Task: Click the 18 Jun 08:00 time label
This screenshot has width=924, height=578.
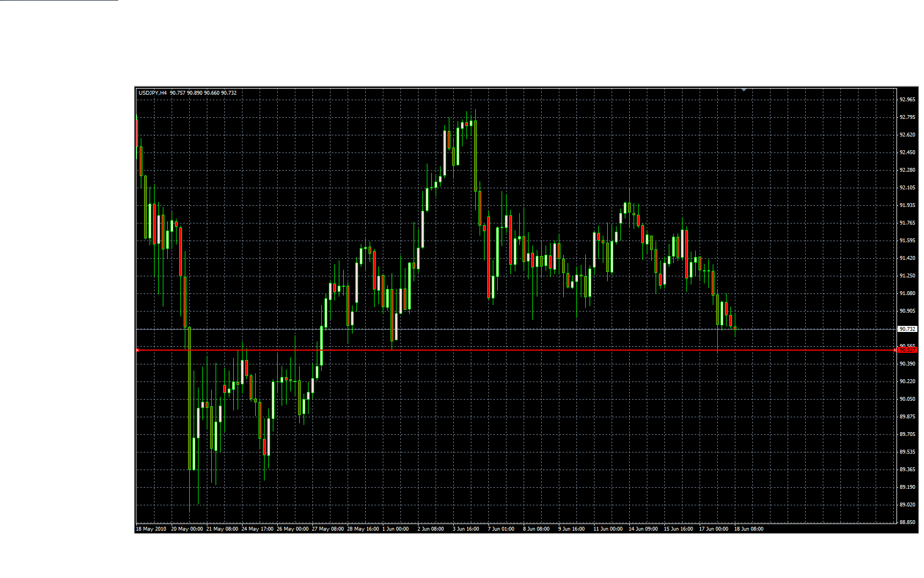Action: click(749, 529)
